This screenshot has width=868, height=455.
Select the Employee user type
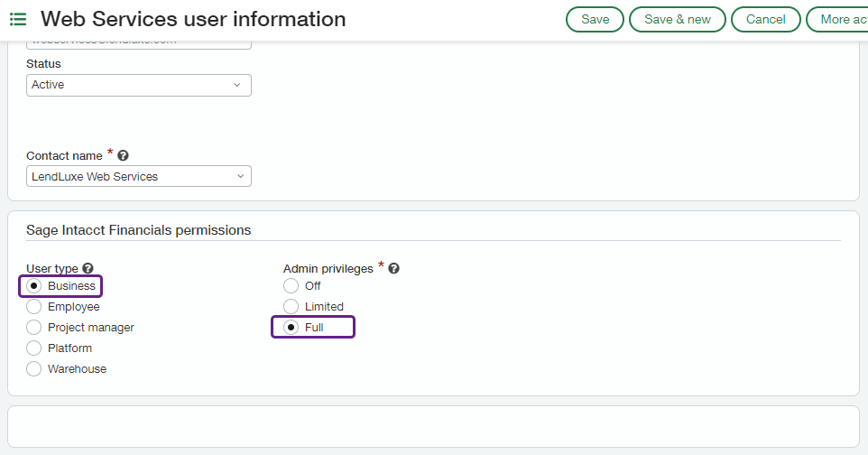tap(35, 307)
